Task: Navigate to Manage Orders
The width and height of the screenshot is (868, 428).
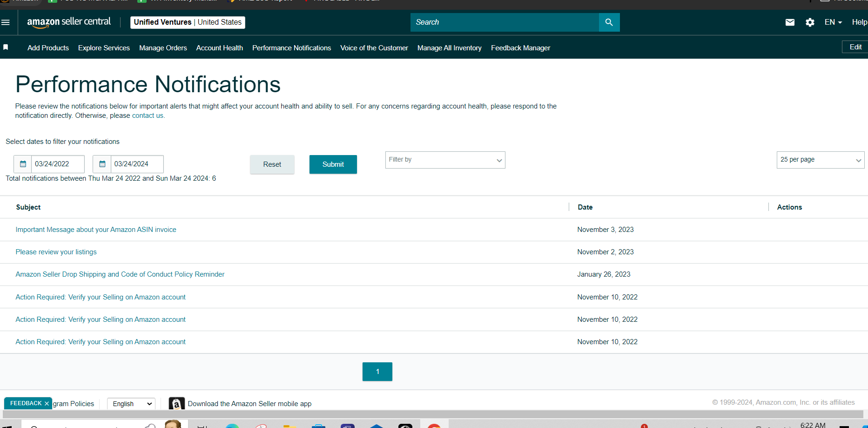Action: click(x=163, y=48)
